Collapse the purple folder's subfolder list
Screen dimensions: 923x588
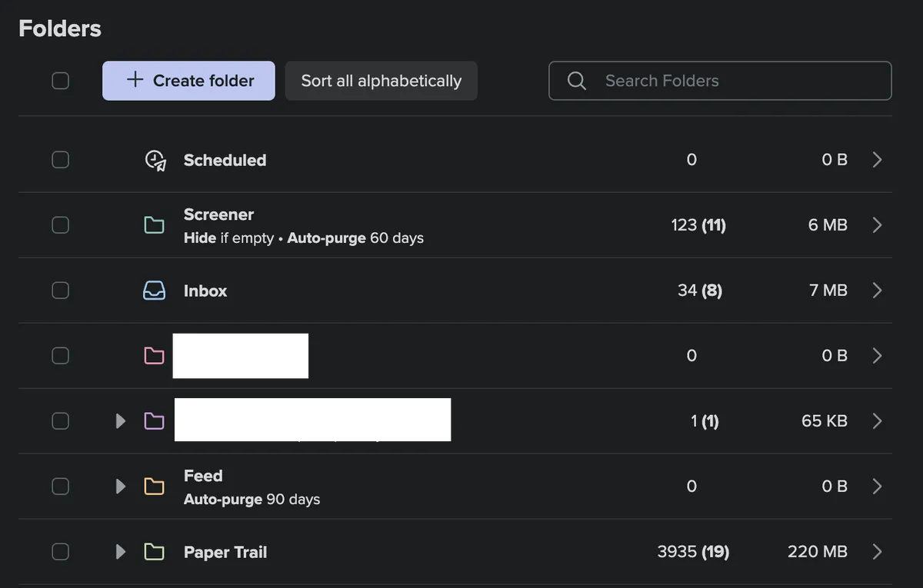[119, 420]
